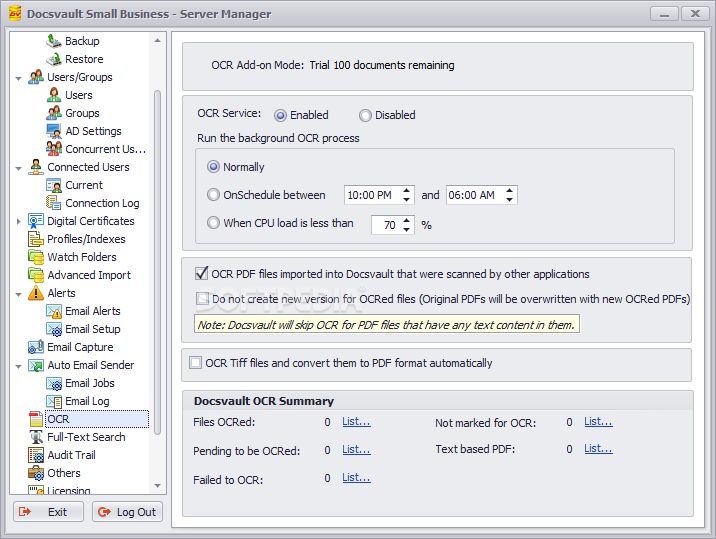716x539 pixels.
Task: Click the Current connections icon
Action: [54, 185]
